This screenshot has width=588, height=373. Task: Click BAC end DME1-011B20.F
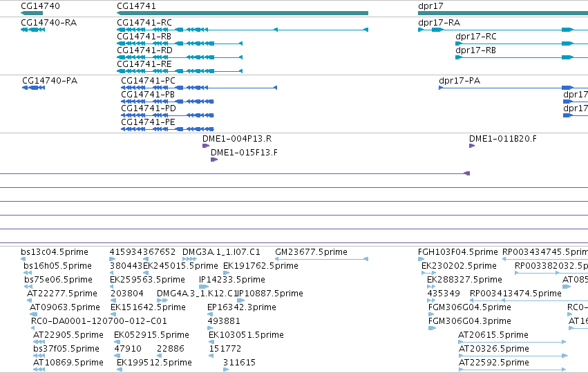click(x=503, y=139)
